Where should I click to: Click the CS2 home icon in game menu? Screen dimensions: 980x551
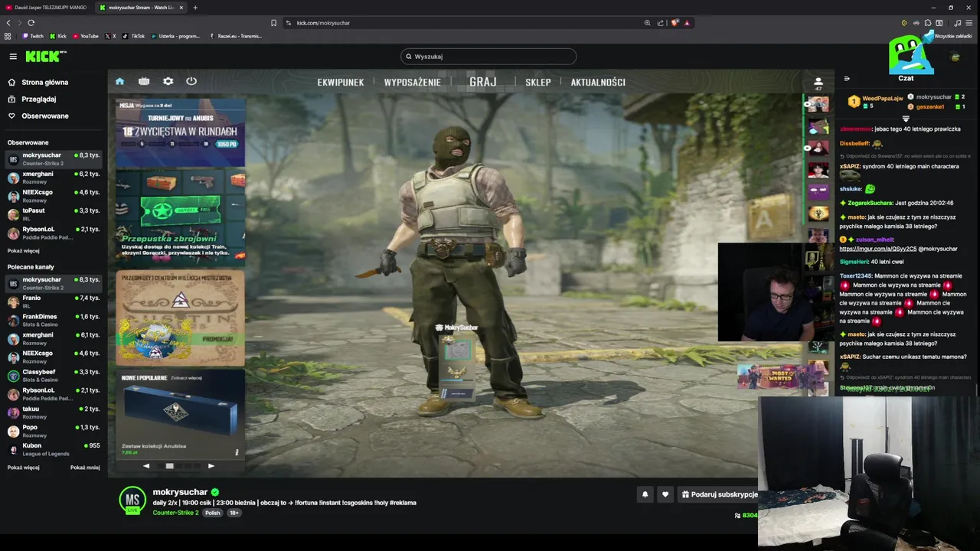pyautogui.click(x=119, y=81)
